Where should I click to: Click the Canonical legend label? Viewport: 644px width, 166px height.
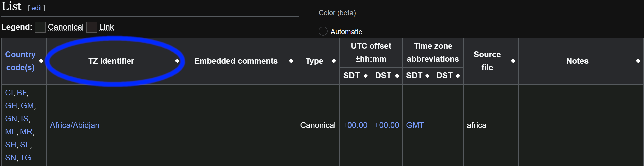(x=66, y=27)
